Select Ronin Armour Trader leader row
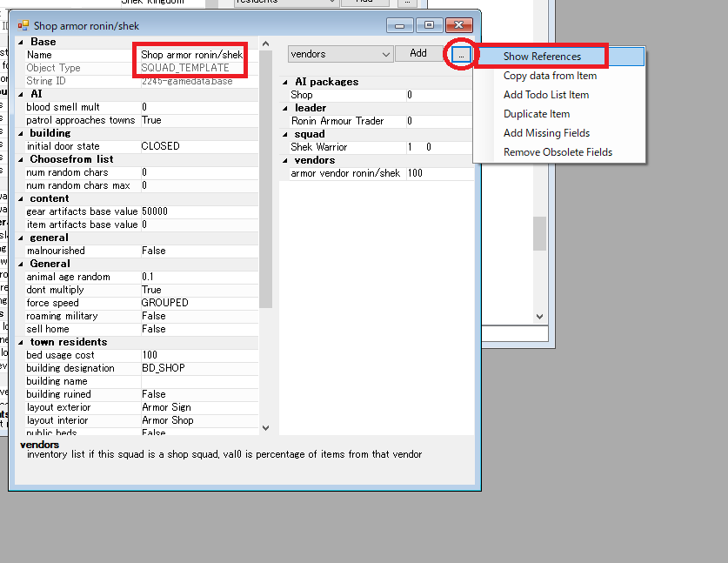This screenshot has height=563, width=728. coord(381,121)
